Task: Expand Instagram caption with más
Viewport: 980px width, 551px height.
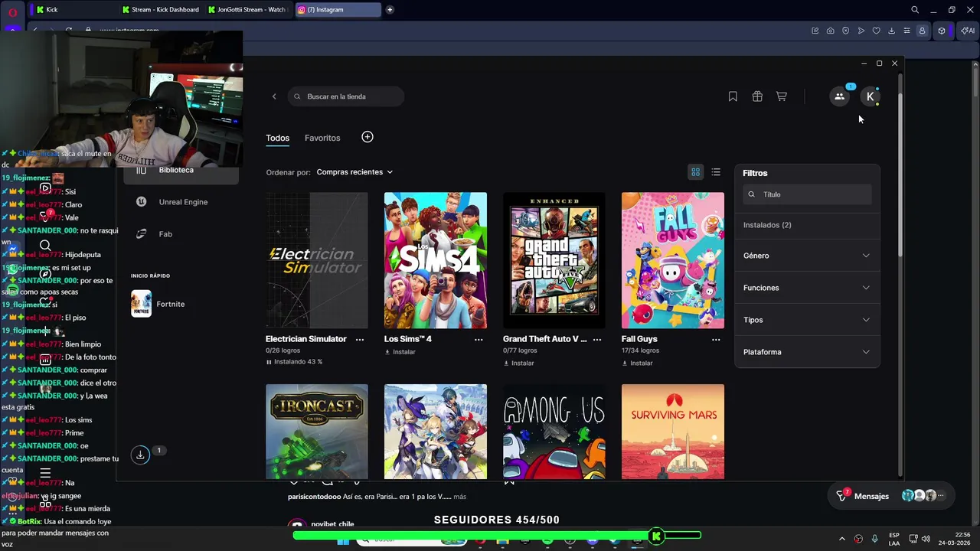Action: pos(459,497)
